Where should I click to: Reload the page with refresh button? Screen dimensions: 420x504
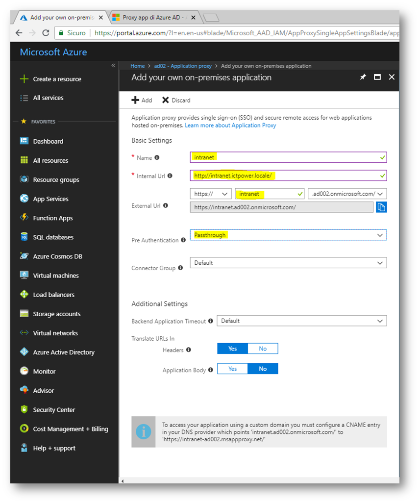46,33
